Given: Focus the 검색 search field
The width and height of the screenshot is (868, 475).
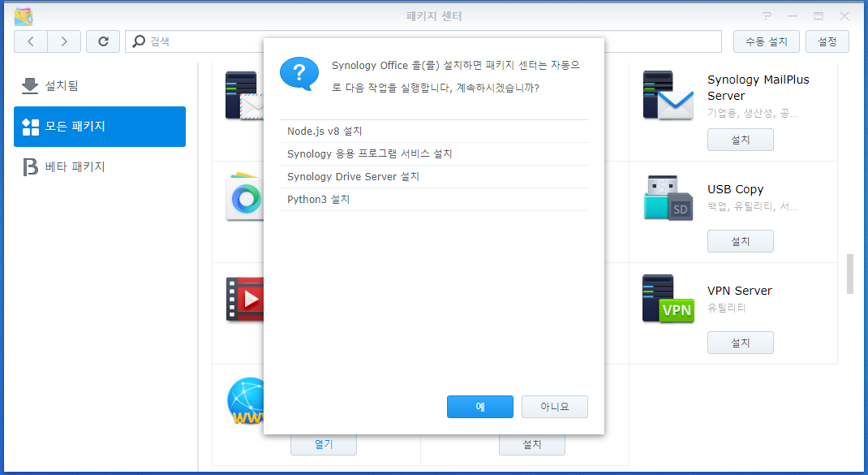Looking at the screenshot, I should pyautogui.click(x=423, y=41).
